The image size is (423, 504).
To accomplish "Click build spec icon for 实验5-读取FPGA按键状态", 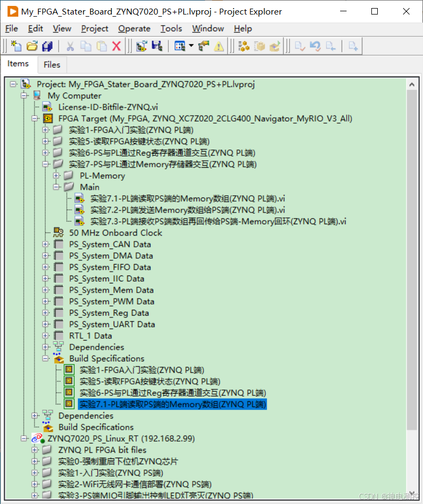I will pyautogui.click(x=68, y=381).
